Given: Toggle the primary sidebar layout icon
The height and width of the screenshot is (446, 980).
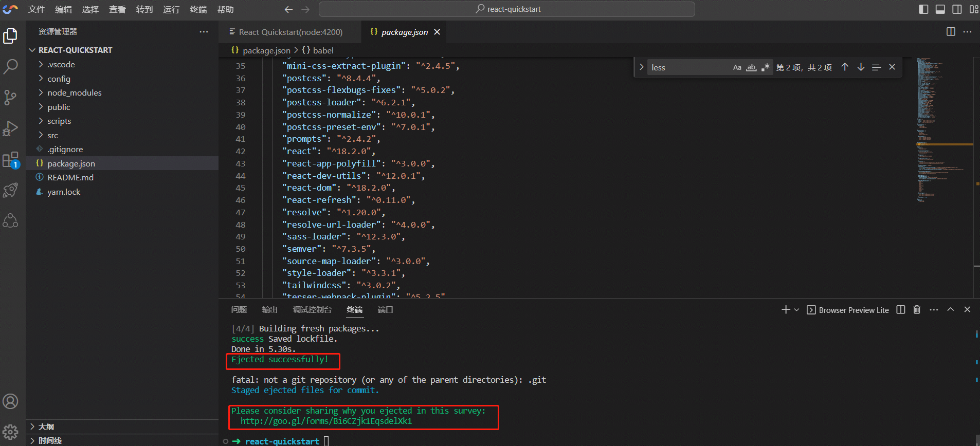Looking at the screenshot, I should 923,9.
